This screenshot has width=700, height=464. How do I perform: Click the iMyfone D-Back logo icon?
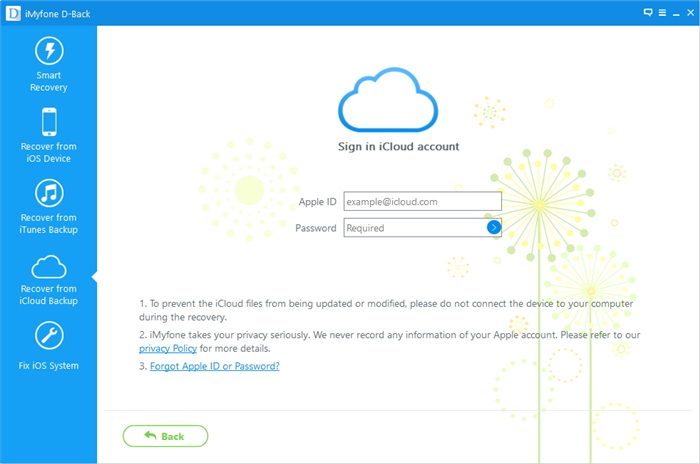11,12
